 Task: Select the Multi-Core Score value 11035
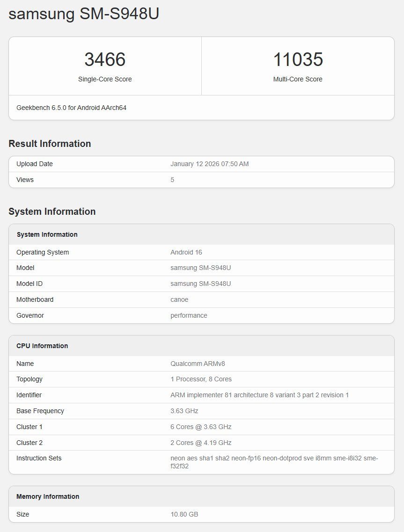[x=298, y=59]
